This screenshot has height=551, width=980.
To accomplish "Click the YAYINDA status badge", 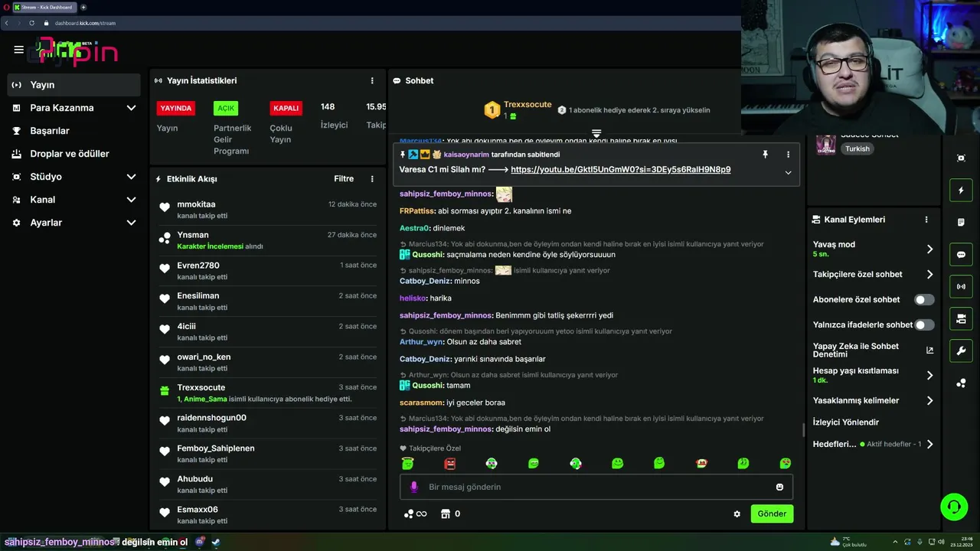I will 176,108.
